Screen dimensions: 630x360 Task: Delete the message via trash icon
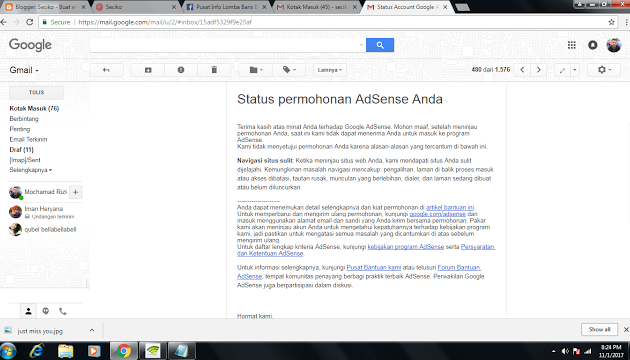click(x=214, y=70)
